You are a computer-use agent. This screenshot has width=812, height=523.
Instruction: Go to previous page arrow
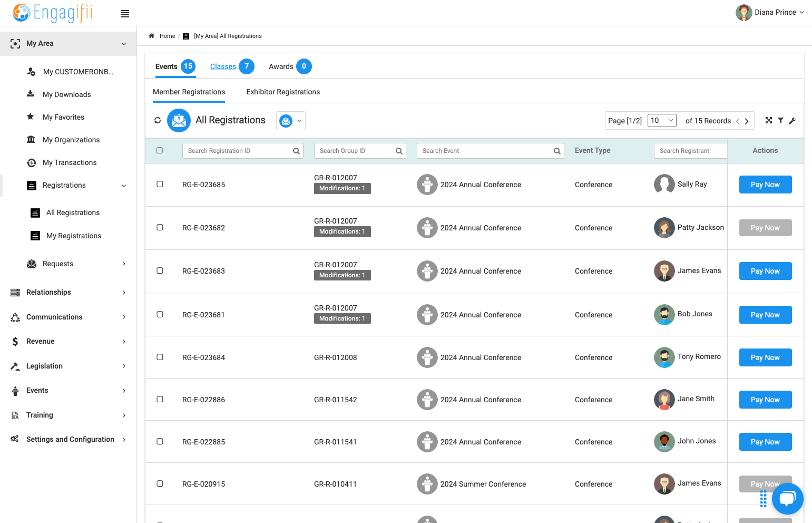tap(738, 121)
